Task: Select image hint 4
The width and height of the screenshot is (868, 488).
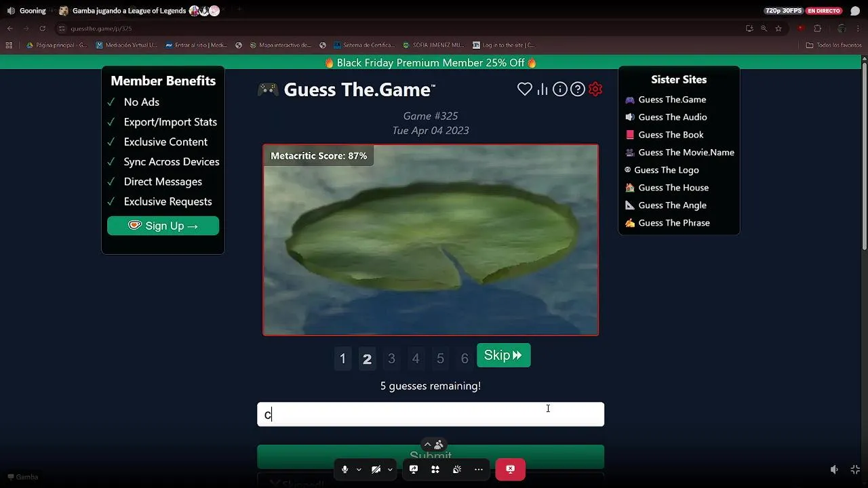Action: point(416,359)
